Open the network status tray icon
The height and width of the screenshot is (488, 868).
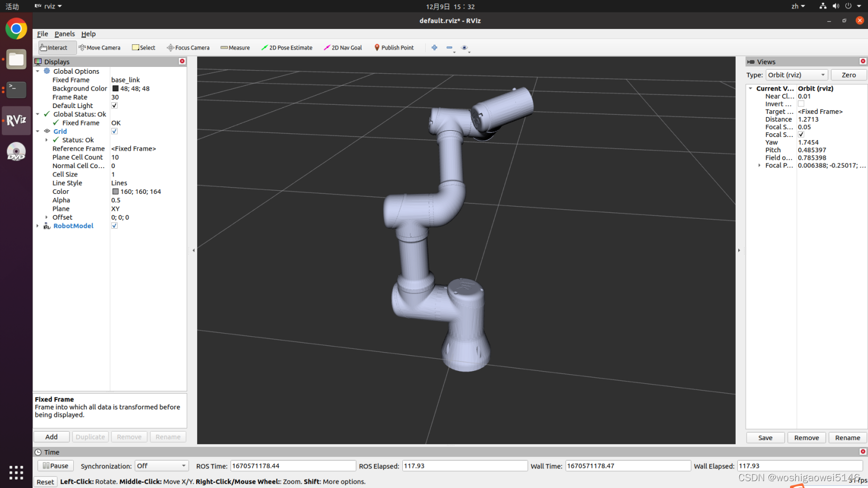pyautogui.click(x=823, y=6)
